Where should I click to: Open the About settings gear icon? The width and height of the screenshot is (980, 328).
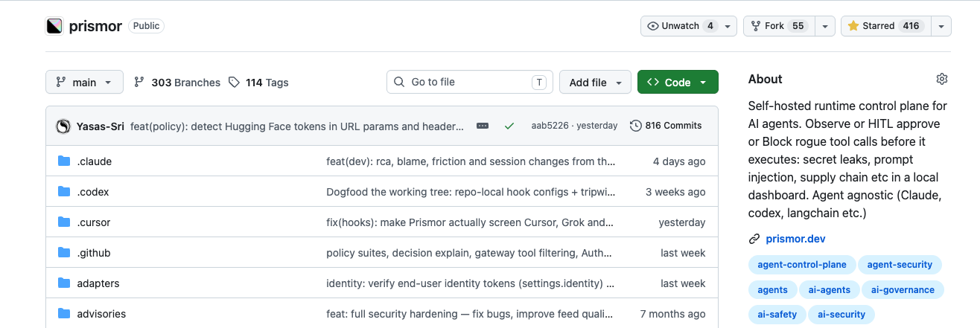tap(942, 79)
